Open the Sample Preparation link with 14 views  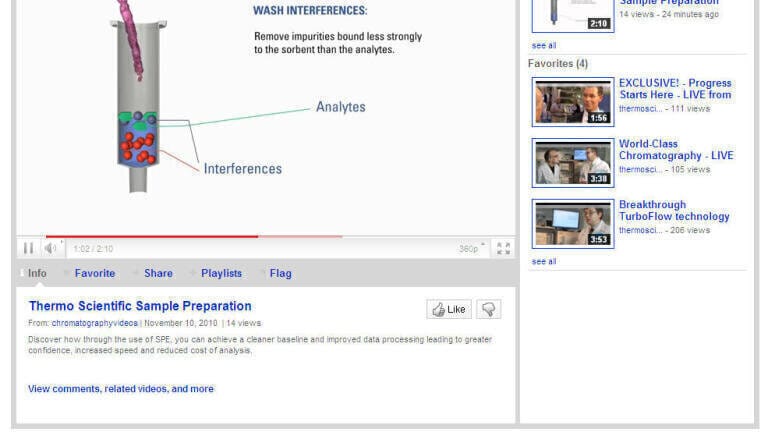coord(669,2)
